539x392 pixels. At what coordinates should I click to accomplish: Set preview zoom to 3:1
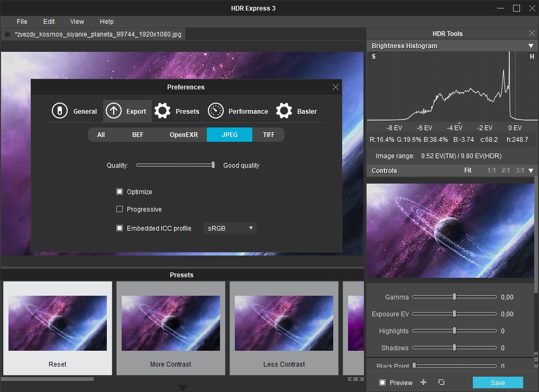click(520, 170)
